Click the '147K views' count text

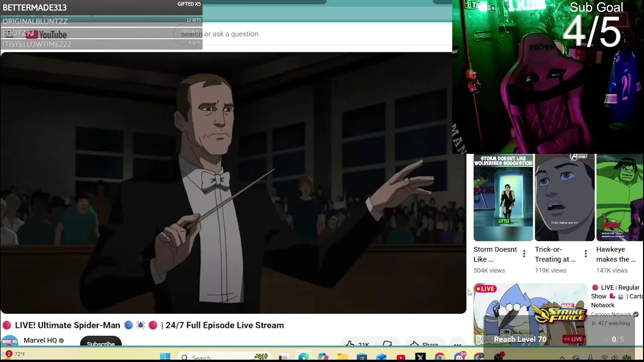point(612,270)
